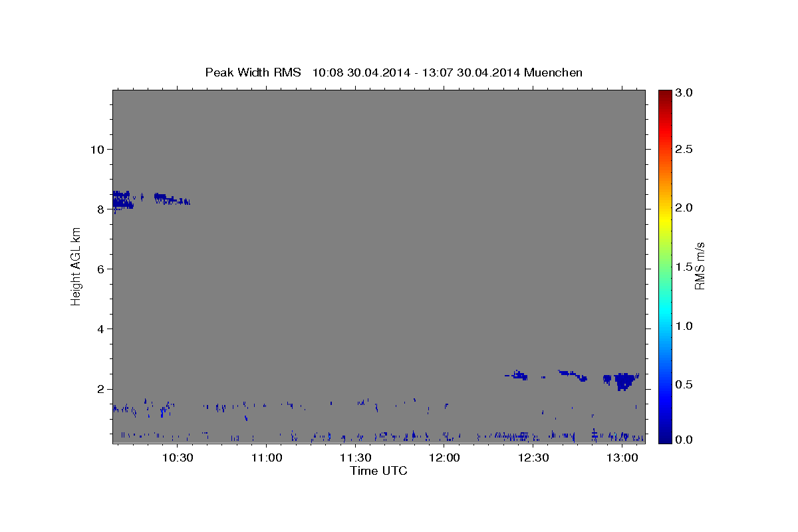Click the 12:00 time tick label
Viewport: 798px width, 532px height.
(444, 458)
